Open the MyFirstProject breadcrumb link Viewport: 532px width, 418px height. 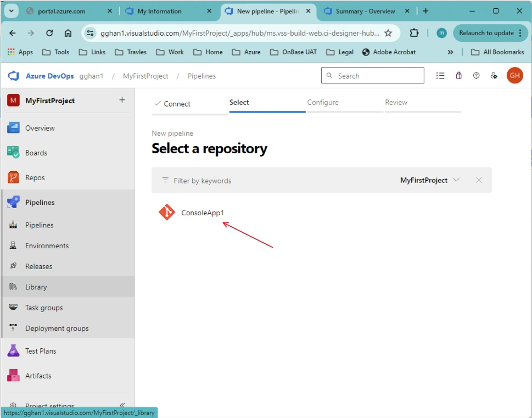click(x=145, y=76)
